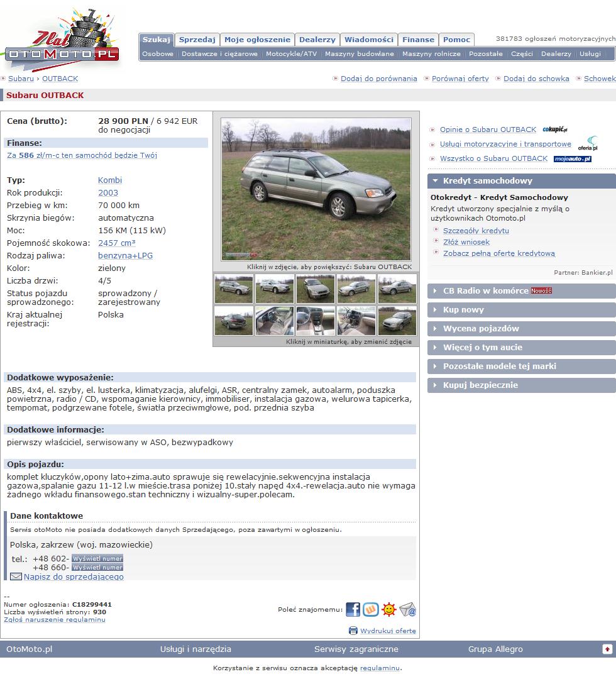This screenshot has height=684, width=616.
Task: Select Maszyny budowlane submenu item
Action: pos(360,53)
